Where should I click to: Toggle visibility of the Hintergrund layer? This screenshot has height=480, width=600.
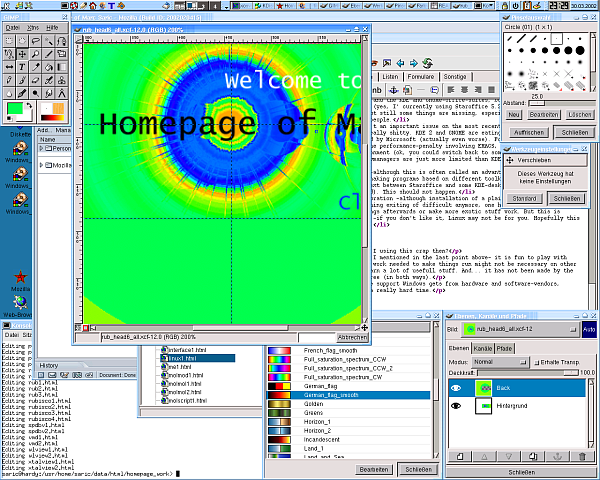coord(457,407)
